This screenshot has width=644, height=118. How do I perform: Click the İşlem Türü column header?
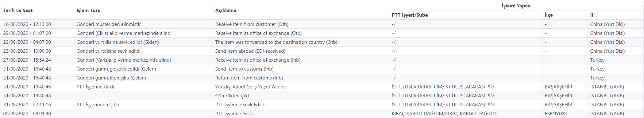(x=88, y=10)
